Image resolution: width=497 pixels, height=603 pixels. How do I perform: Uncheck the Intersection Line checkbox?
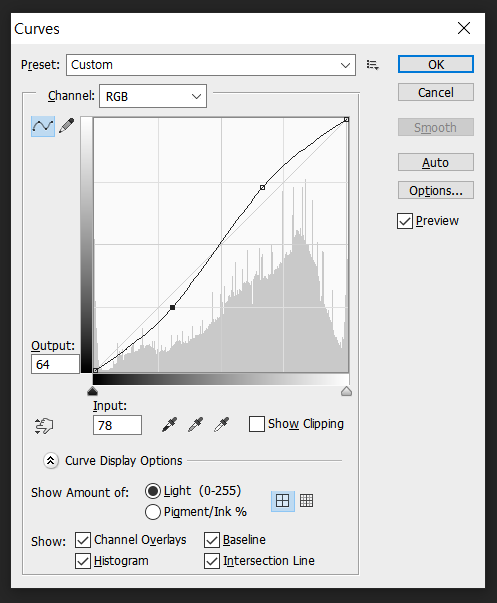(x=212, y=561)
